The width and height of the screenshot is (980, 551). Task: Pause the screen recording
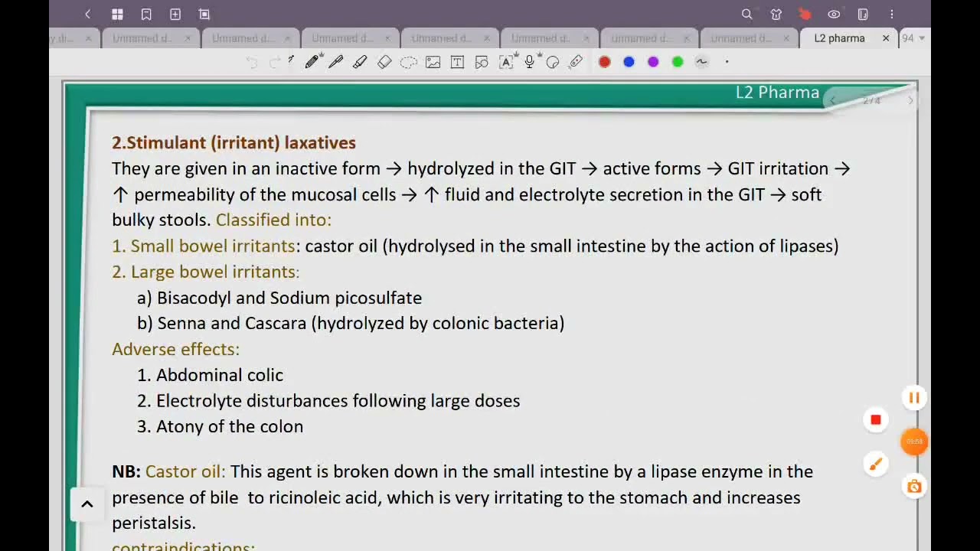[914, 397]
